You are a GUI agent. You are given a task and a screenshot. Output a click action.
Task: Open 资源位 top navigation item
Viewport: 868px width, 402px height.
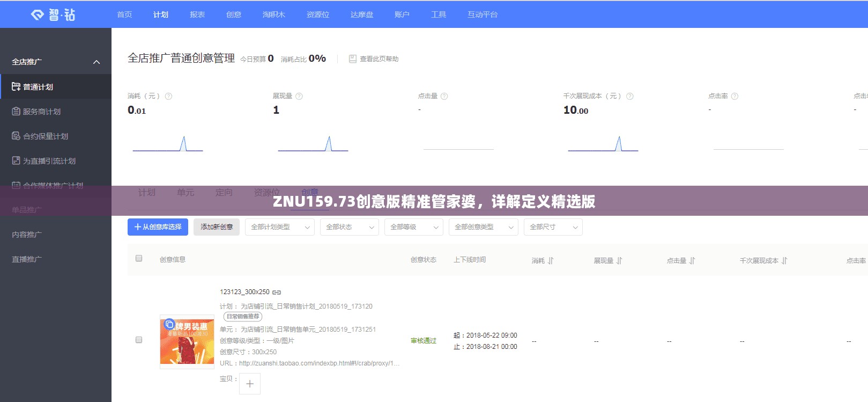tap(318, 14)
